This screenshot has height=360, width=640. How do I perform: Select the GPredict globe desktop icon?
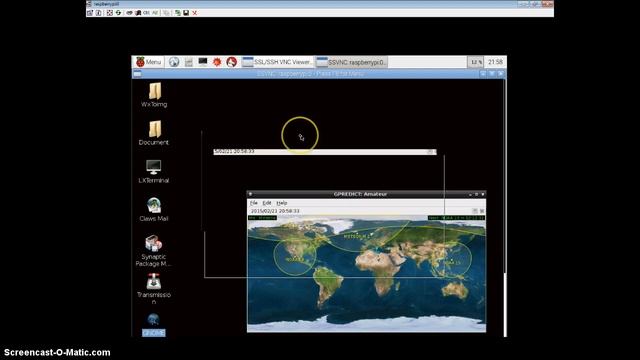pyautogui.click(x=153, y=324)
